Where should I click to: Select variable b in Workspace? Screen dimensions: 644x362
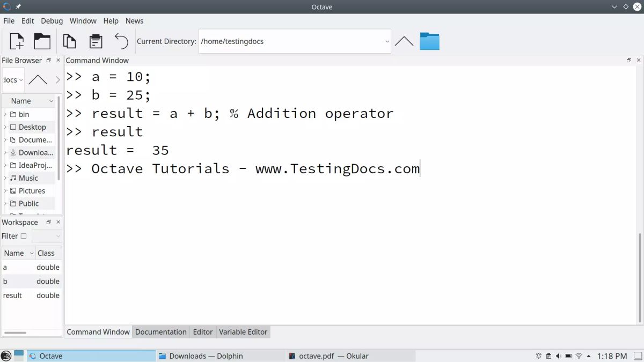(x=32, y=281)
